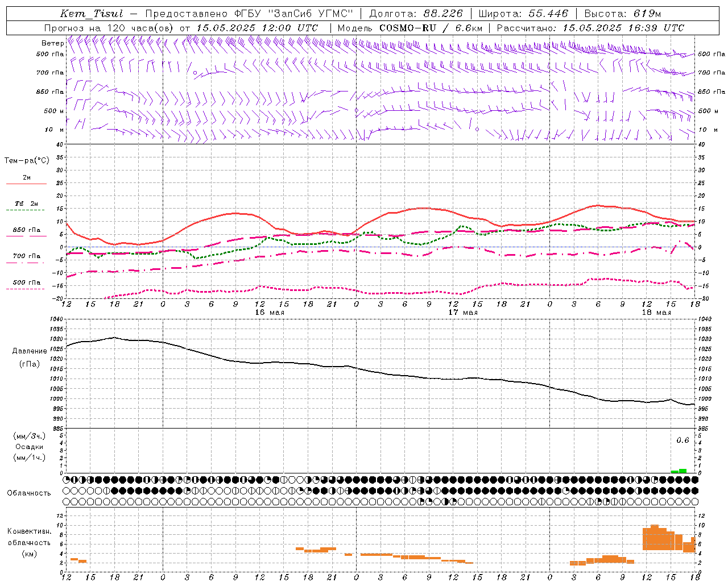Image resolution: width=728 pixels, height=582 pixels.
Task: Click the Конвективн. label
Action: click(30, 531)
